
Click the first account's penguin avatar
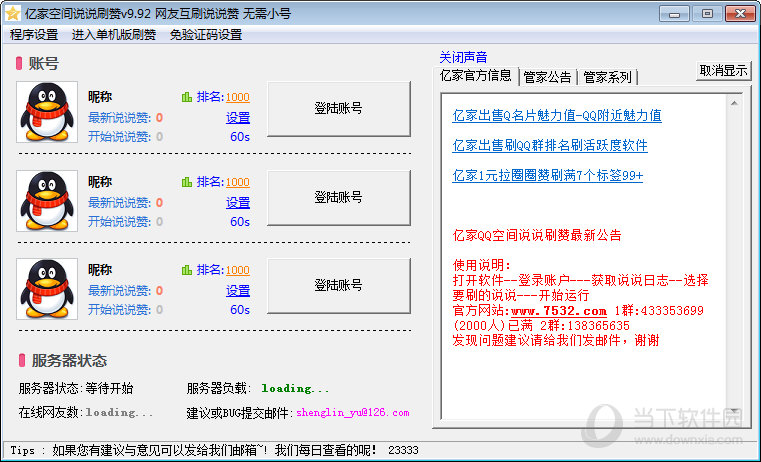click(x=47, y=112)
